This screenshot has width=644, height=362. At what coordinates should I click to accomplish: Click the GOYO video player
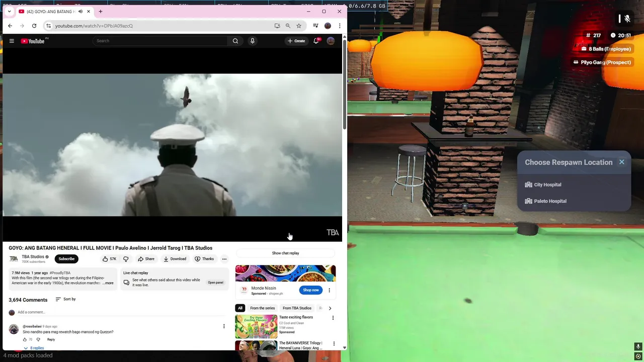(x=173, y=145)
